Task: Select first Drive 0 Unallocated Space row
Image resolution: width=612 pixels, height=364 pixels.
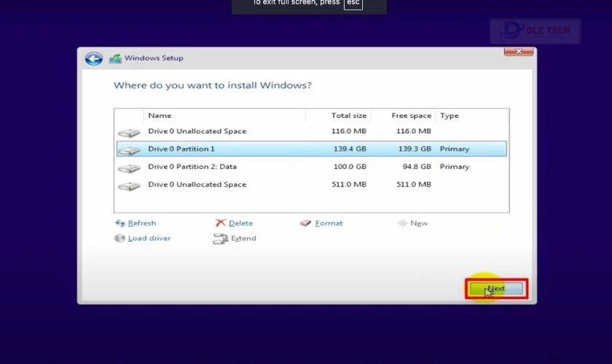Action: tap(312, 132)
